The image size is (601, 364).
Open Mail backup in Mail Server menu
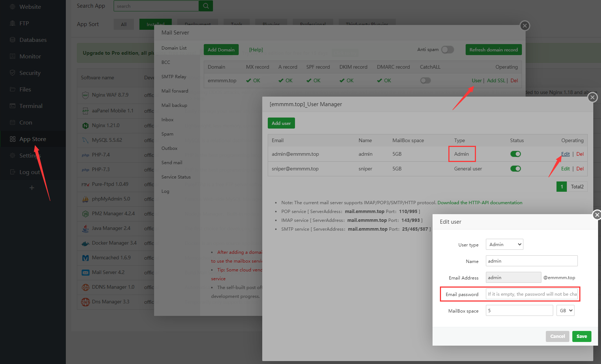pos(174,105)
